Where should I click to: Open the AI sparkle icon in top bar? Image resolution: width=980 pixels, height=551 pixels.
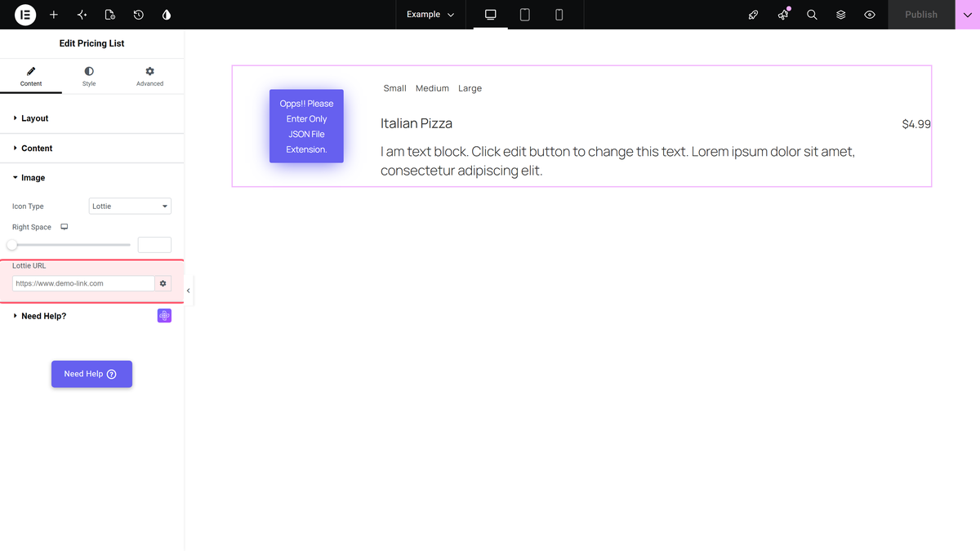[82, 15]
